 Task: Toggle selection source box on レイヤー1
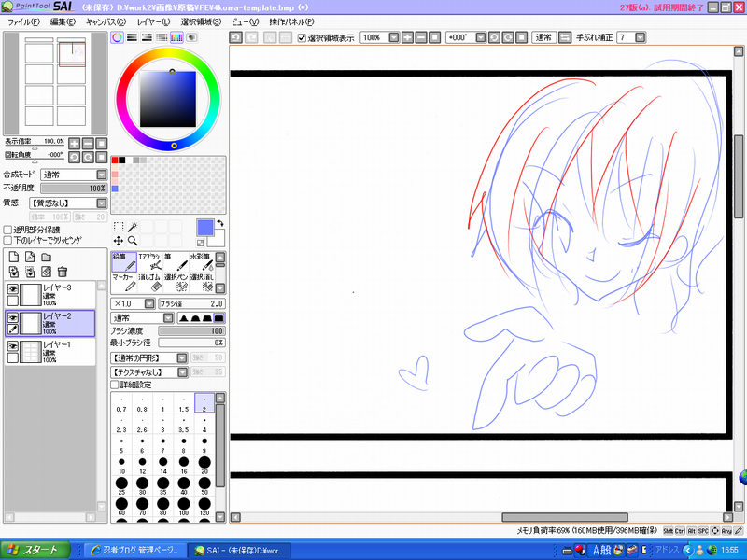pyautogui.click(x=13, y=357)
